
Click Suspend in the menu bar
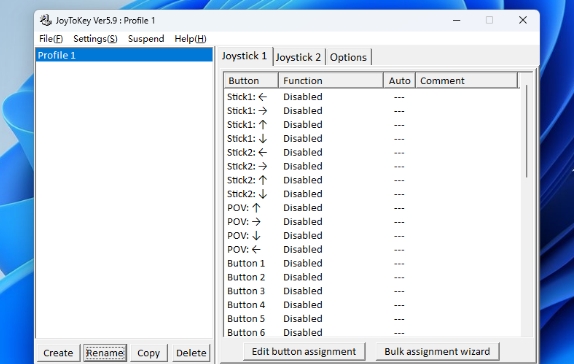coord(146,39)
